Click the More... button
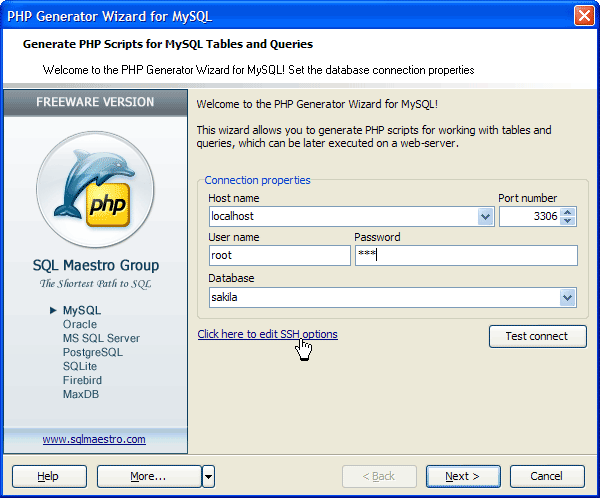Screen dimensions: 600x498 pos(149,477)
